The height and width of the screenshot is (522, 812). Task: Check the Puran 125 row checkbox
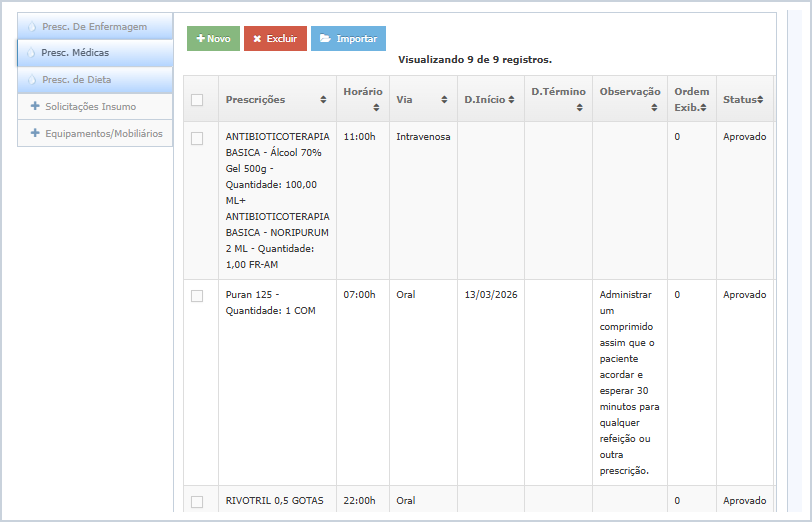click(x=197, y=296)
